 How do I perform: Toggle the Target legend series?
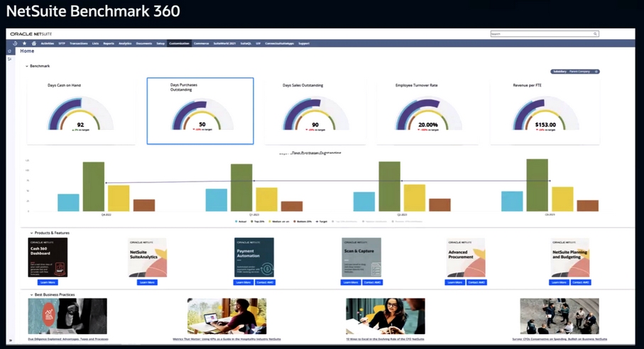pyautogui.click(x=322, y=221)
